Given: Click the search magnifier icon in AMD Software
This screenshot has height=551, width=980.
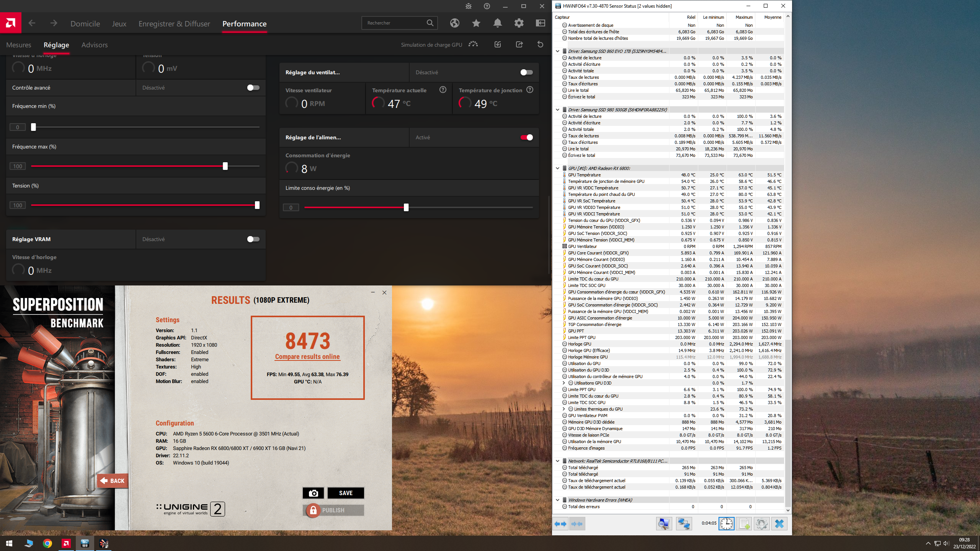Looking at the screenshot, I should [x=430, y=23].
